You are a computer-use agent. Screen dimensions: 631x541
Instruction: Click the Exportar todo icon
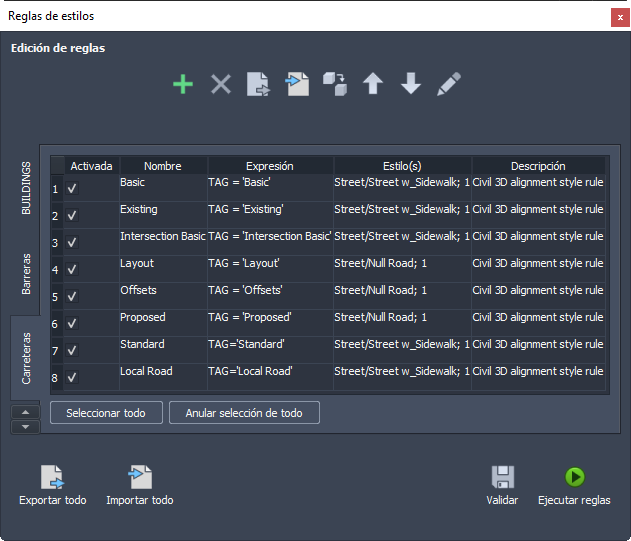pyautogui.click(x=53, y=477)
